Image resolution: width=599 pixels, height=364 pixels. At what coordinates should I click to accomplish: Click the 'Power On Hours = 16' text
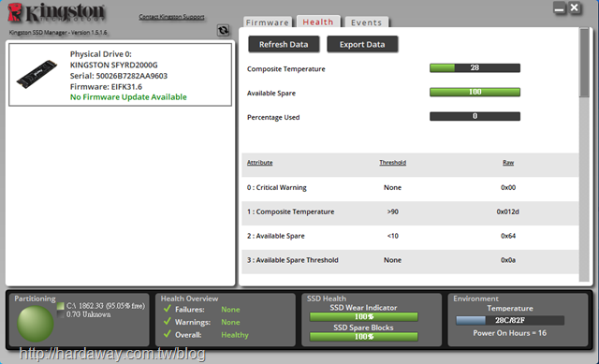pos(509,333)
